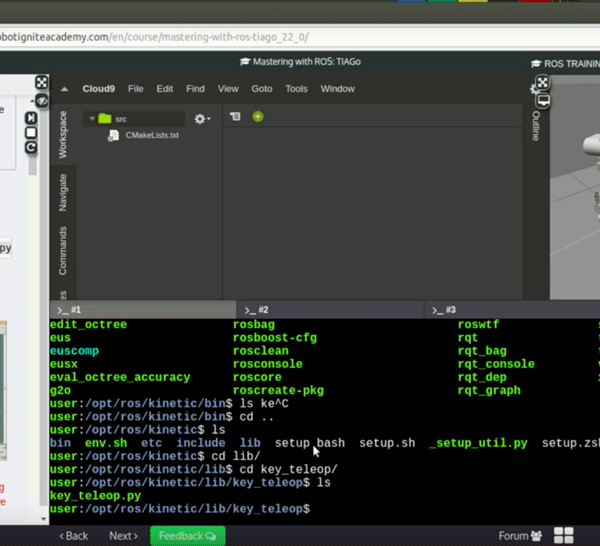The width and height of the screenshot is (600, 546).
Task: Click the robot simulation view
Action: click(x=575, y=187)
